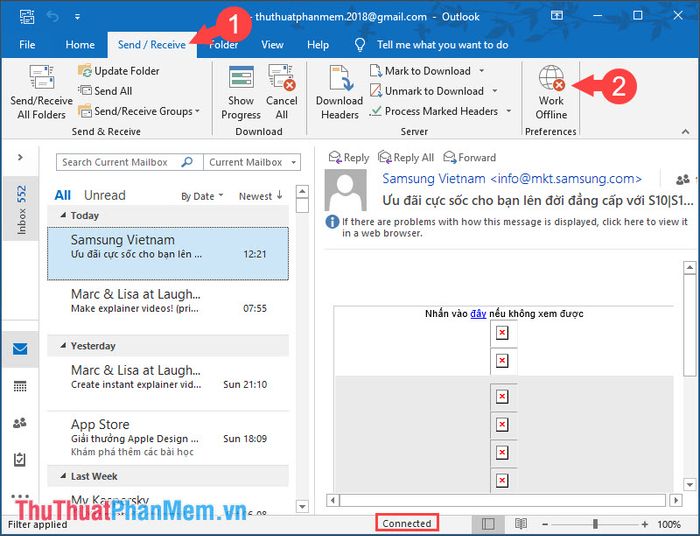This screenshot has width=700, height=536.
Task: Click Send All in ribbon
Action: point(106,91)
